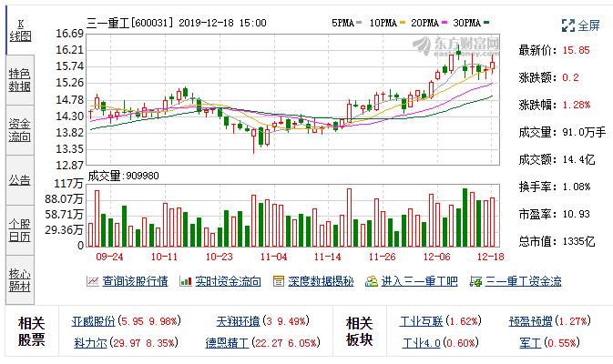This screenshot has height=364, width=613.
Task: Select the K线图 tab
Action: pos(20,30)
